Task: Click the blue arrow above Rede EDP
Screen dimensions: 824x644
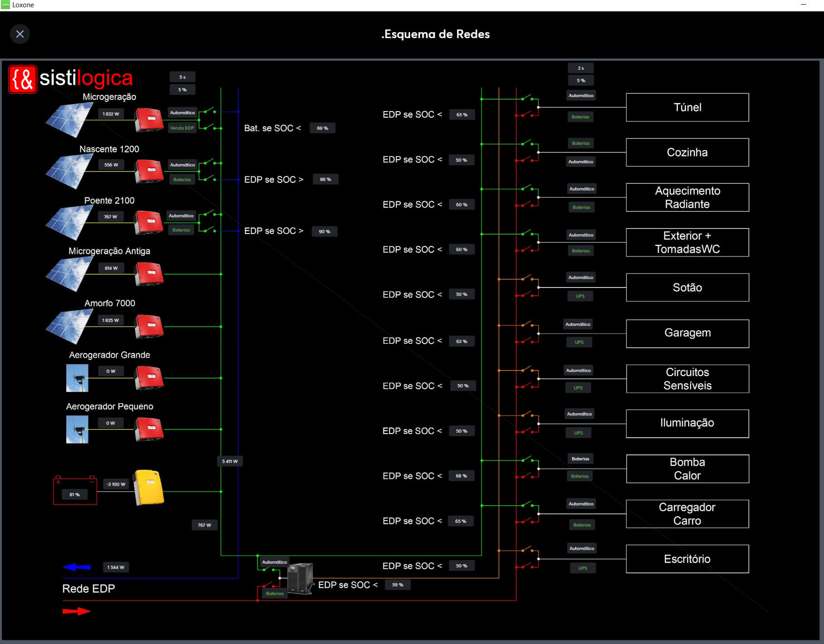Action: pyautogui.click(x=77, y=567)
